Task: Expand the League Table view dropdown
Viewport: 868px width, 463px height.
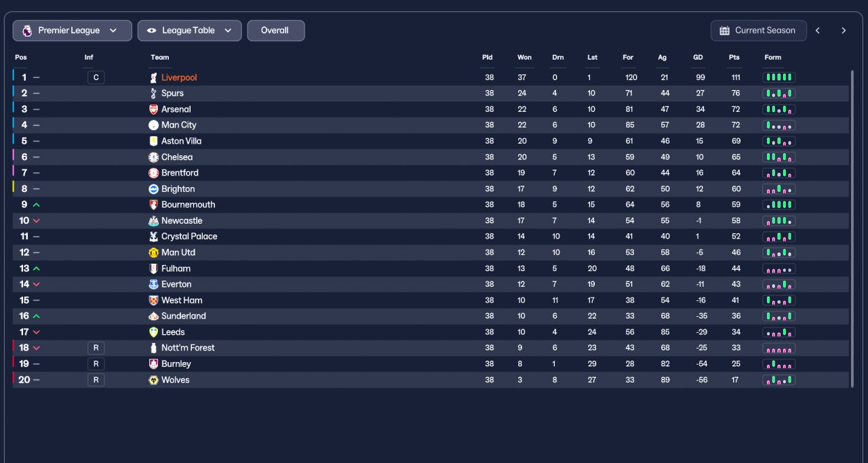Action: point(189,31)
